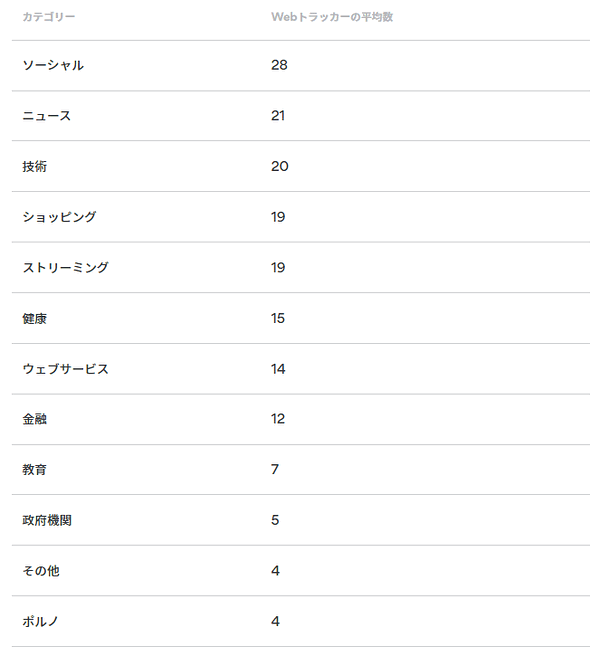
Task: Select the 金融 row label
Action: pos(35,419)
